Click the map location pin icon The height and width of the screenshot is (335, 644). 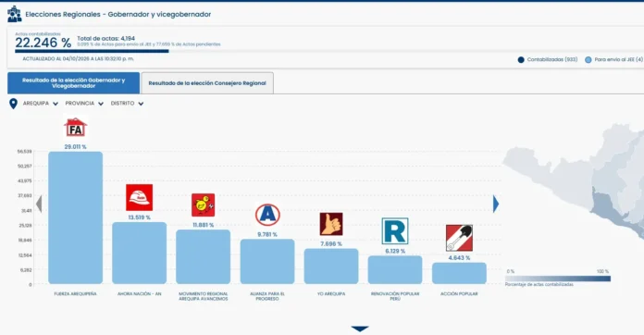tap(13, 104)
